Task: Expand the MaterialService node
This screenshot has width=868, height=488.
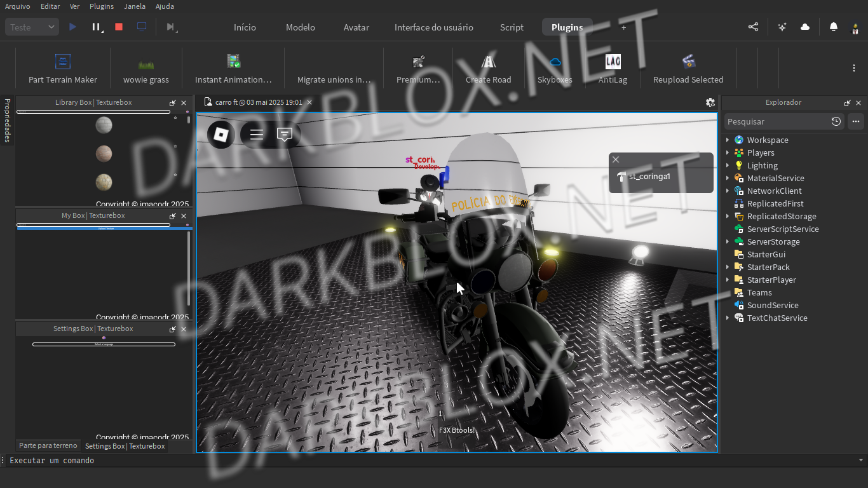Action: tap(728, 178)
